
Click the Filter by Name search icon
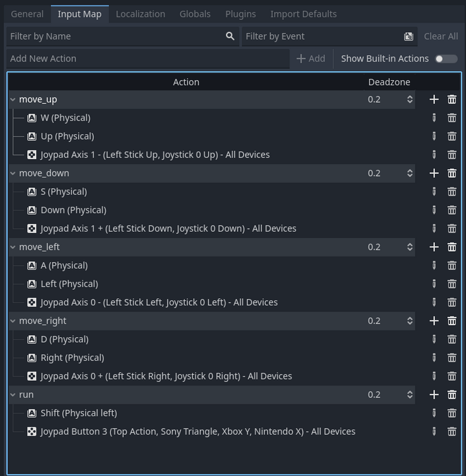[x=230, y=36]
